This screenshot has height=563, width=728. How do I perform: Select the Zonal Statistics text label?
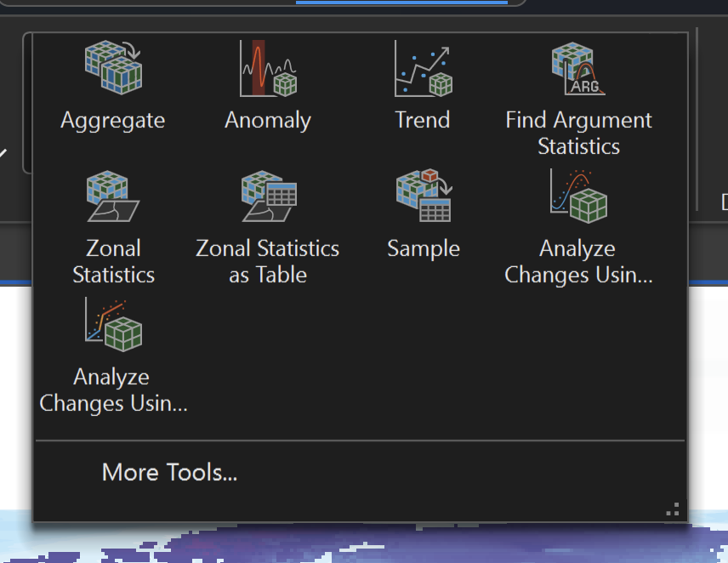(x=113, y=262)
